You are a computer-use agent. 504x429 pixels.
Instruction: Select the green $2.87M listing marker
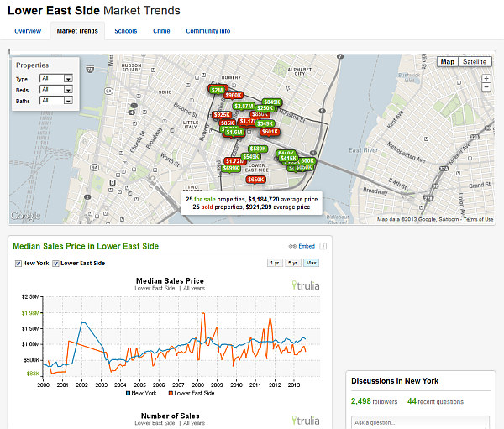pyautogui.click(x=244, y=106)
